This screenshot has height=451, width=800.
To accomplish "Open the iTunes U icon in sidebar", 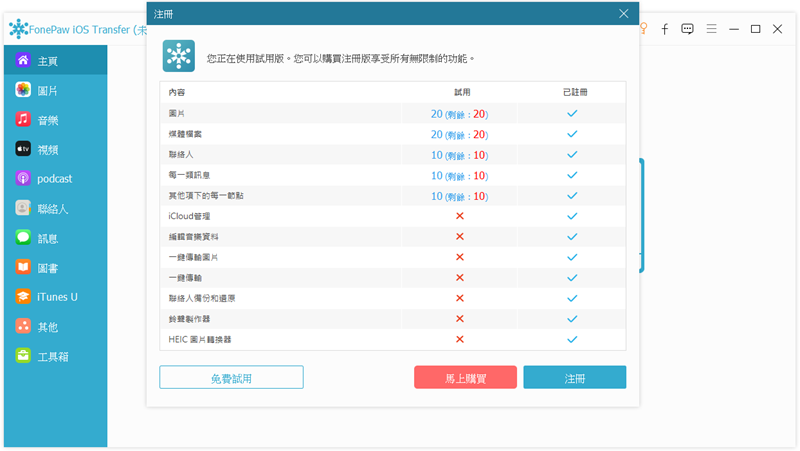I will pos(23,297).
